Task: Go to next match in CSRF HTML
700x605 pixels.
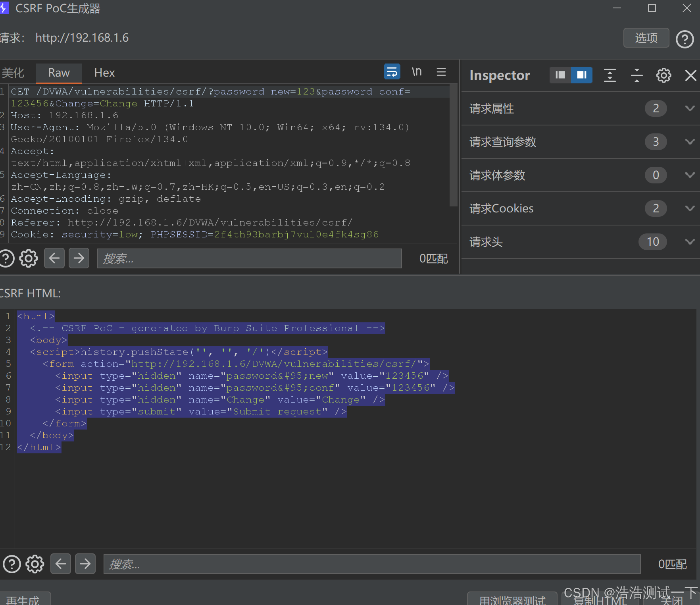Action: click(85, 564)
